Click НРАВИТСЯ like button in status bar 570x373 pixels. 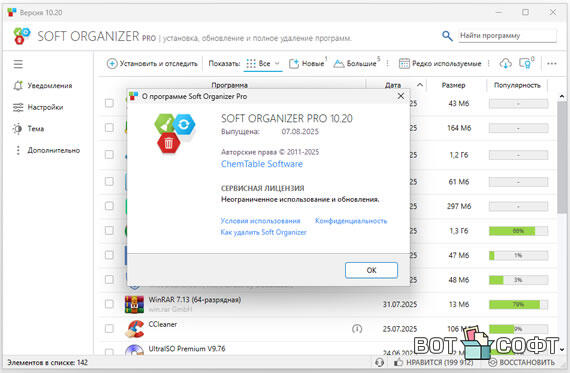[x=434, y=362]
